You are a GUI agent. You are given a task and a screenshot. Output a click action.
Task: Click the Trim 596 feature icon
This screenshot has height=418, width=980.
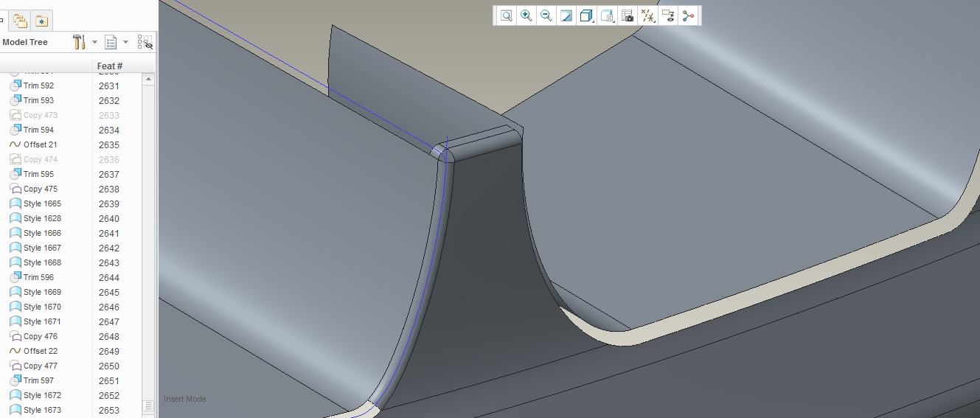15,277
